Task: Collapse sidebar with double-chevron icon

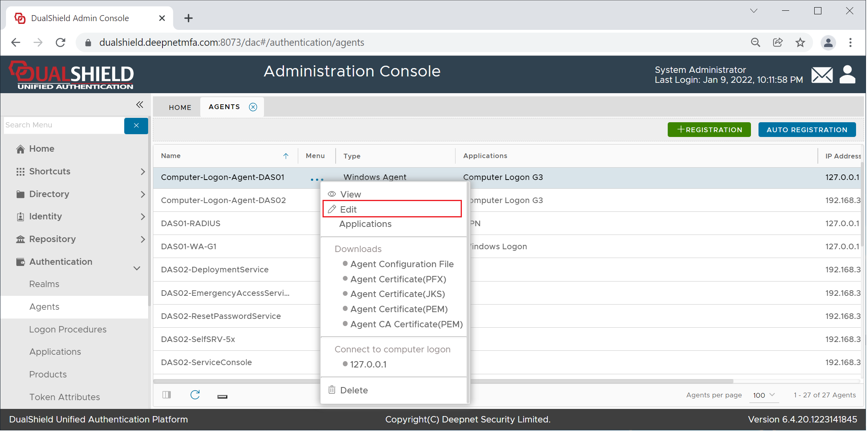Action: [x=139, y=105]
